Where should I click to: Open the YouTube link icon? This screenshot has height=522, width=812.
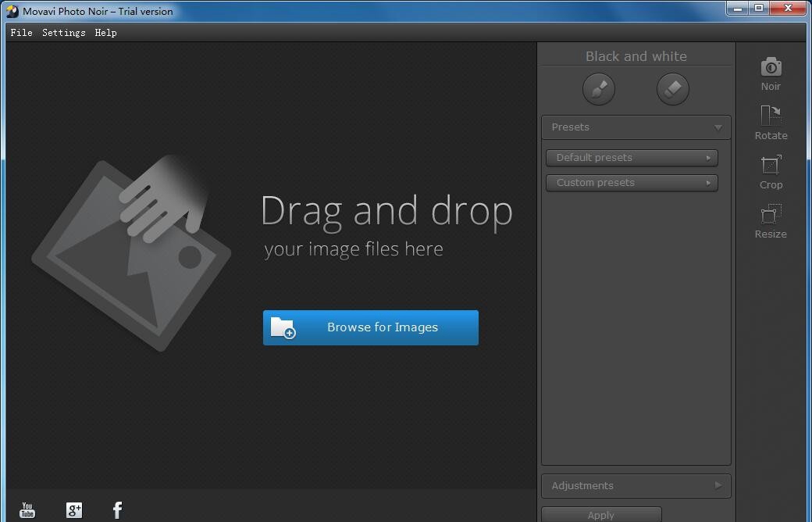[x=27, y=510]
